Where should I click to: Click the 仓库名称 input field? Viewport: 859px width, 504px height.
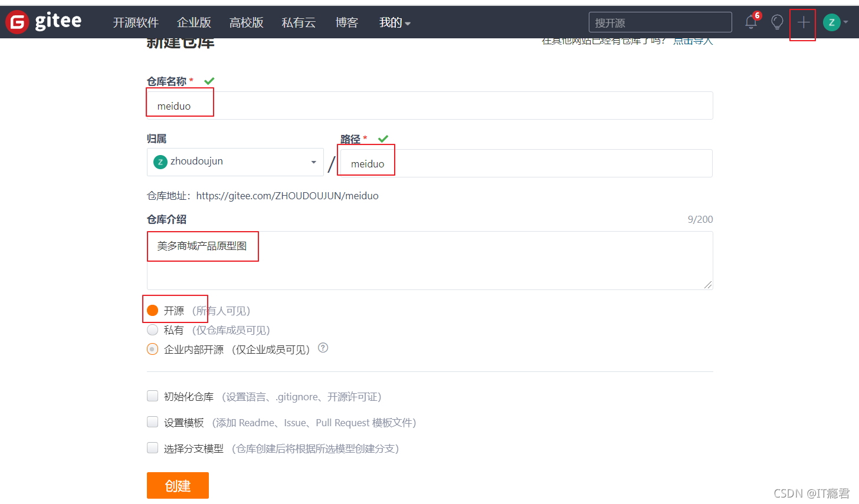click(x=429, y=106)
